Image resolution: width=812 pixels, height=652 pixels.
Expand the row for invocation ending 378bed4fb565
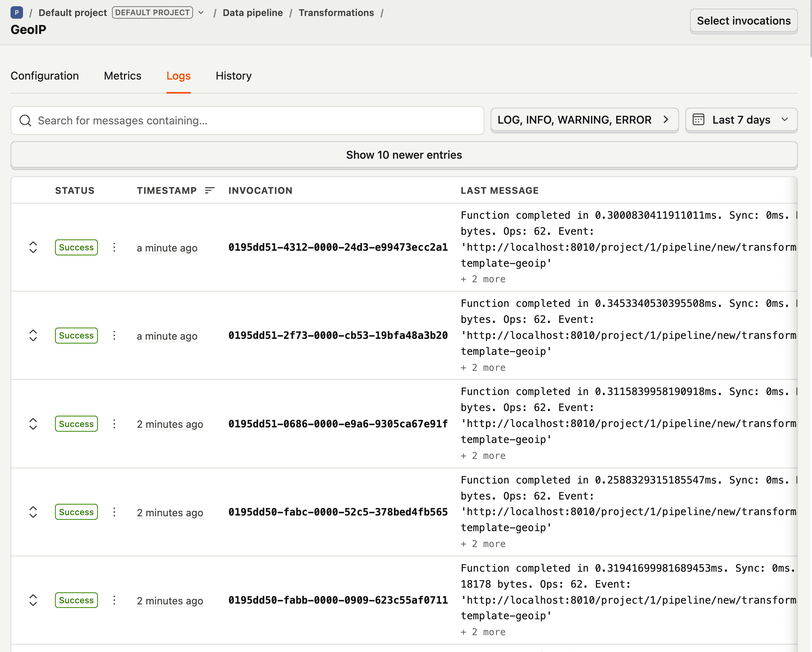point(33,512)
